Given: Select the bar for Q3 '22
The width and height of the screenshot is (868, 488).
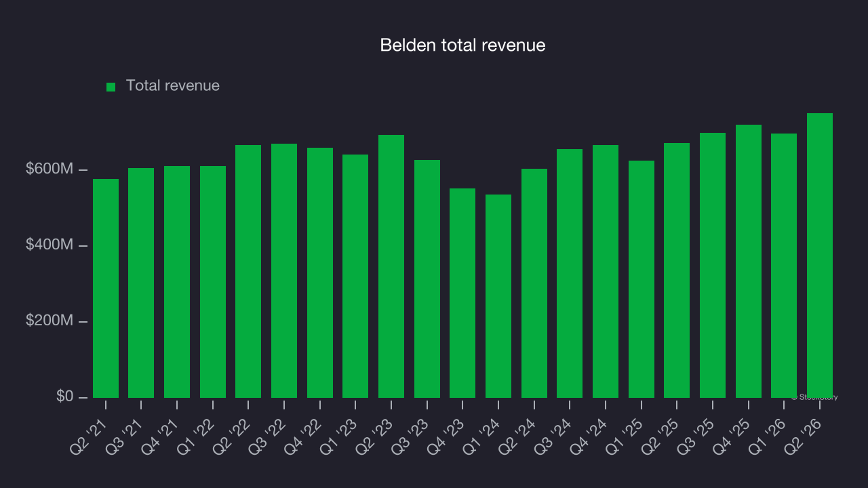Looking at the screenshot, I should tap(284, 270).
